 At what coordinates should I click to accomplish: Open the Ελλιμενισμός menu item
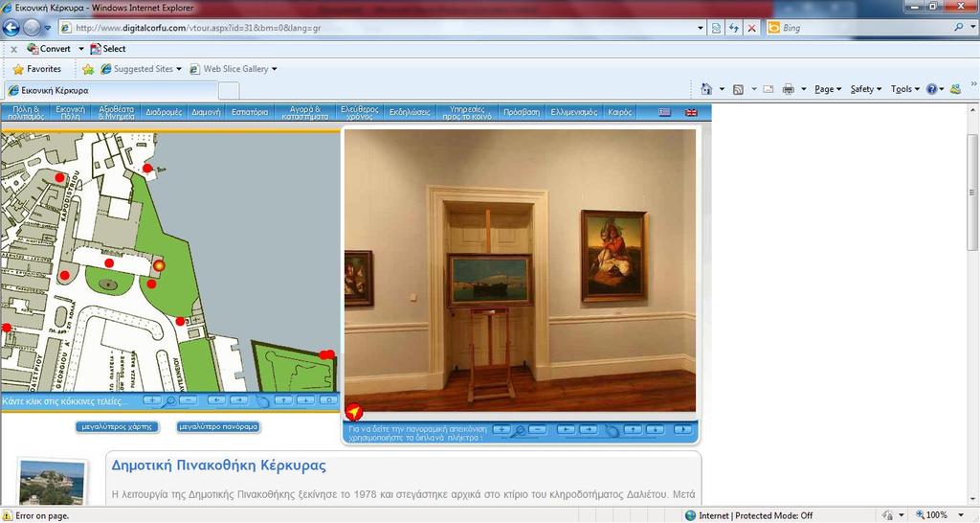(x=573, y=113)
